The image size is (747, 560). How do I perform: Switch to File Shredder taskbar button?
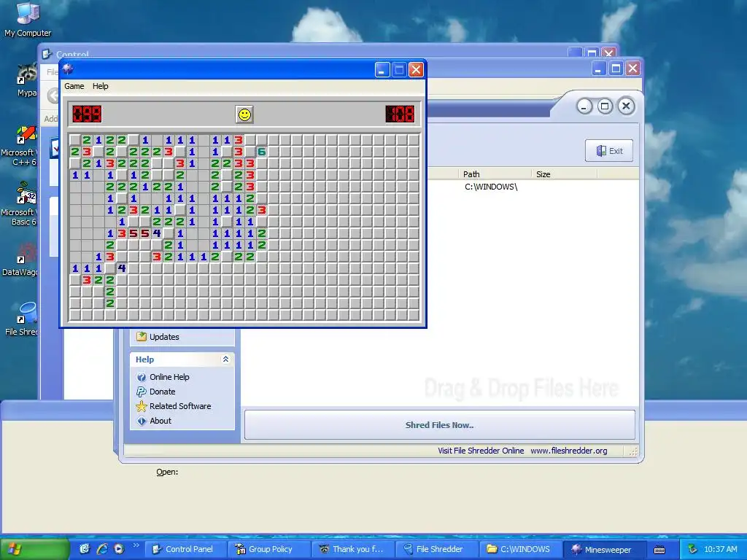(436, 549)
